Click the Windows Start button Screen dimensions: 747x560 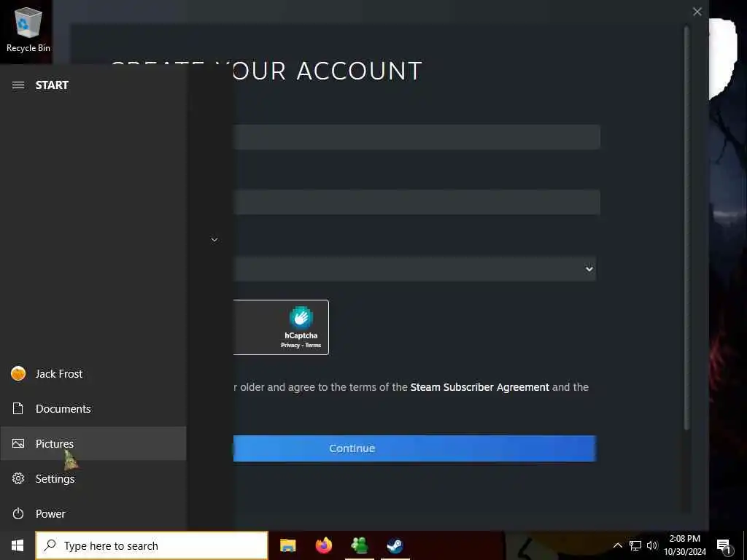(18, 545)
